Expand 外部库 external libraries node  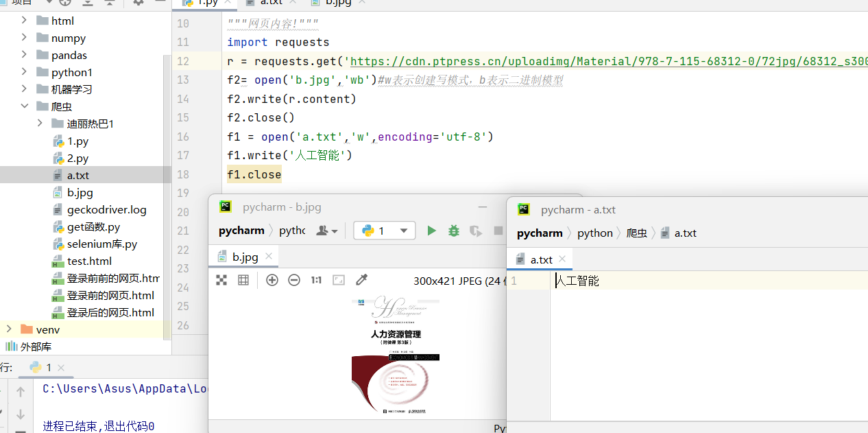tap(36, 347)
